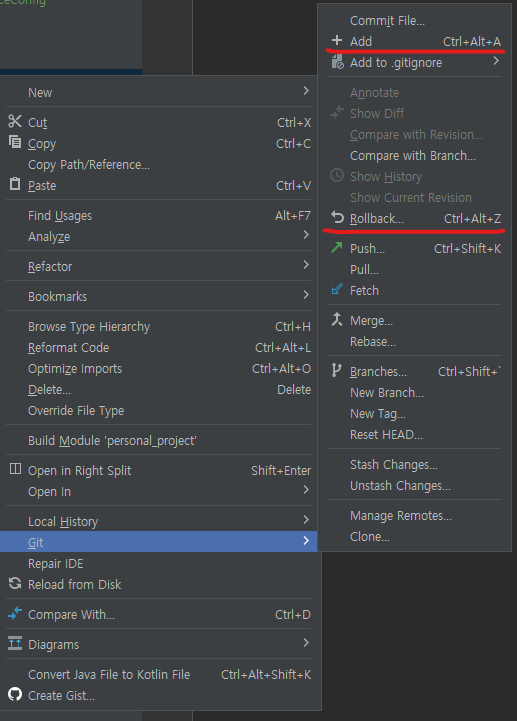Click the Rollback arrow icon
The width and height of the screenshot is (517, 721).
(337, 217)
